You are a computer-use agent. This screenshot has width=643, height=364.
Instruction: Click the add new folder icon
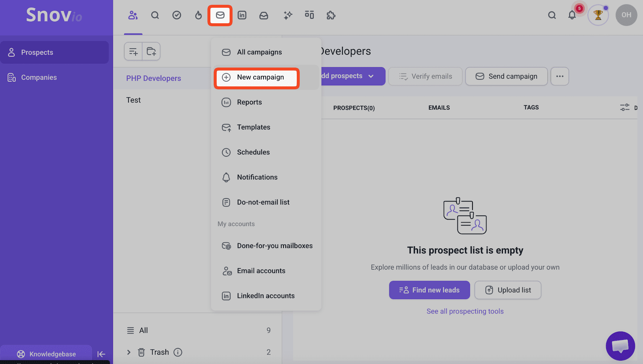[151, 51]
